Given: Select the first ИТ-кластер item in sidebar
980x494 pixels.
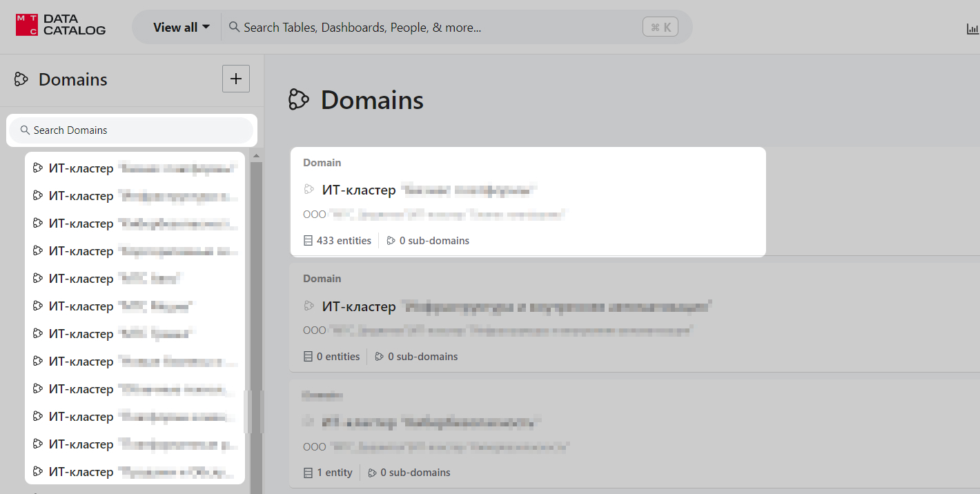Looking at the screenshot, I should [135, 168].
